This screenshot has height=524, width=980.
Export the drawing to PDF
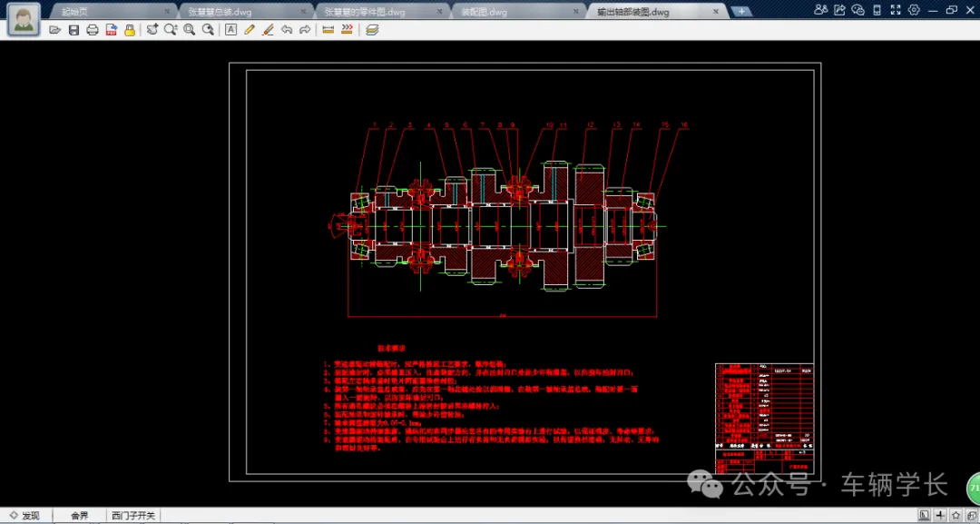tap(112, 30)
